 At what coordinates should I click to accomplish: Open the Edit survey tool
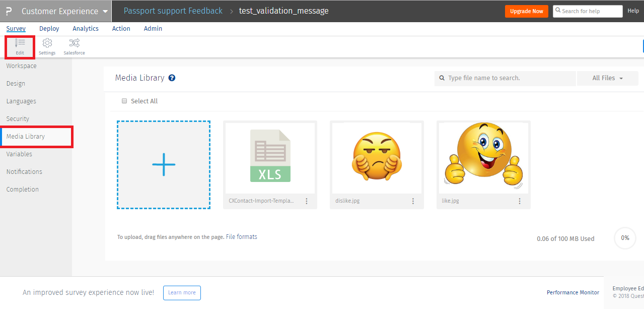20,46
